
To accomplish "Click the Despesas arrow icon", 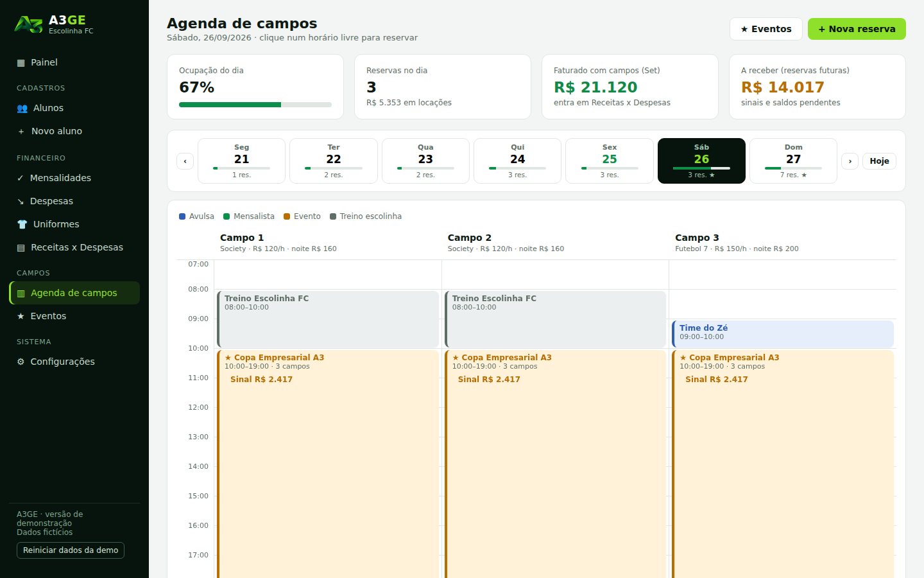I will pos(21,201).
